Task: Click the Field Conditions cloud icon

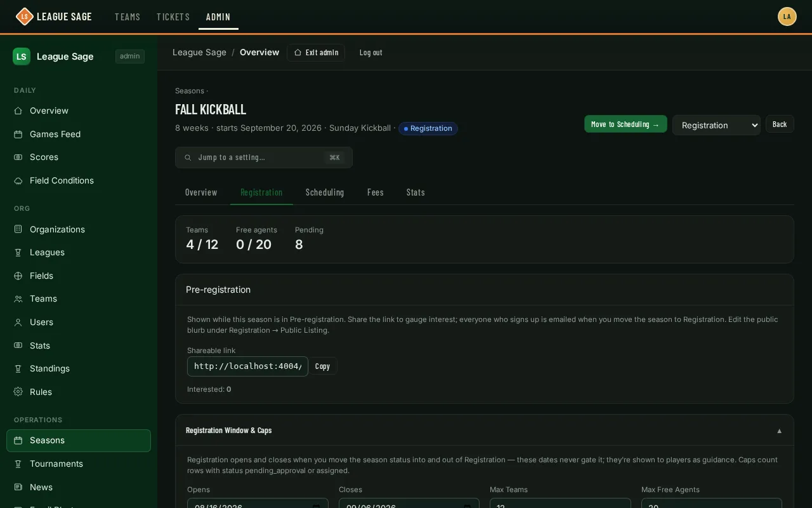Action: tap(18, 180)
